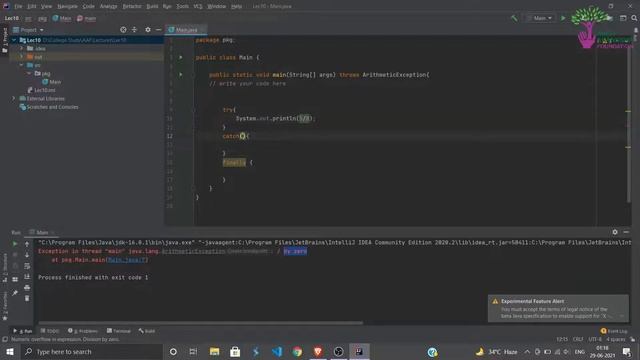Click the run gutter arrow beside main method

pyautogui.click(x=180, y=75)
